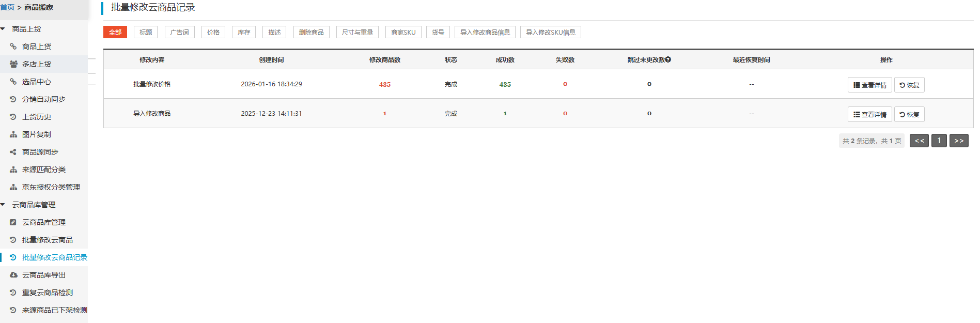Collapse the 云商品库管理 sidebar group
The width and height of the screenshot is (980, 323).
(x=3, y=205)
